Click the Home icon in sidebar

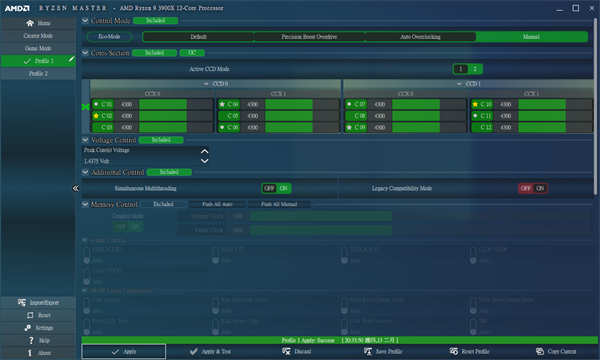[30, 23]
